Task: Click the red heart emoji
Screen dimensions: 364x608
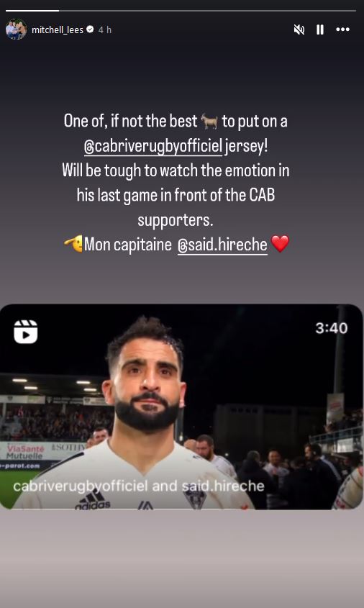Action: (280, 244)
